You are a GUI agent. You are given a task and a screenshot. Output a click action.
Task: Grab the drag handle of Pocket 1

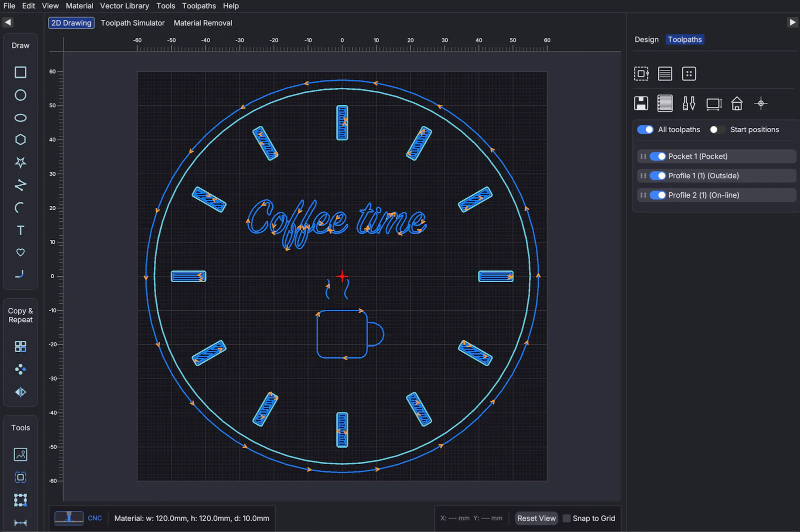click(643, 156)
